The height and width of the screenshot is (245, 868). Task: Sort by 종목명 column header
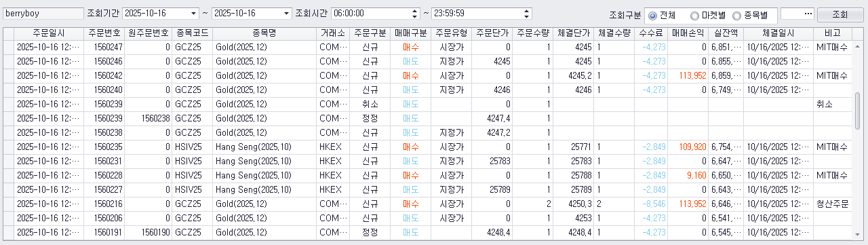click(264, 33)
